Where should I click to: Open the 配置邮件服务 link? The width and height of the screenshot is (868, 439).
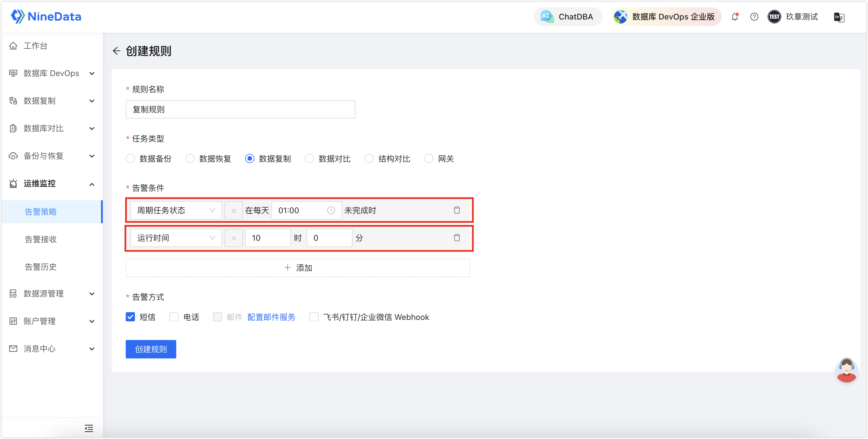tap(271, 317)
